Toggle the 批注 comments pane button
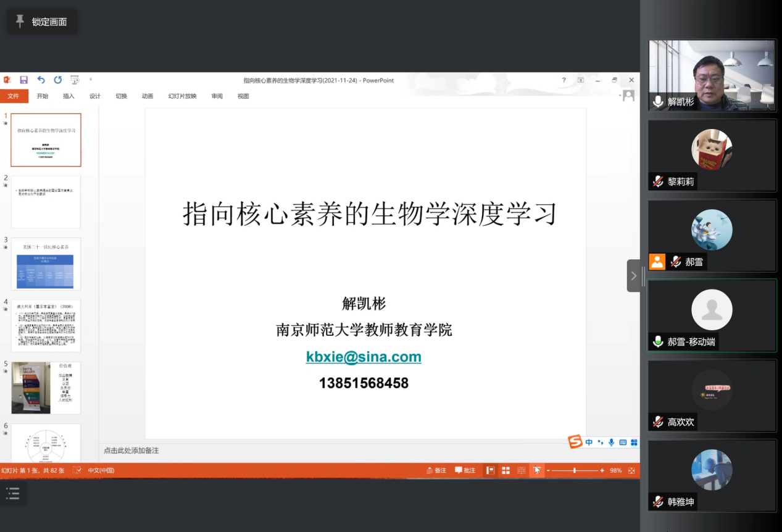Viewport: 782px width, 532px height. tap(465, 470)
